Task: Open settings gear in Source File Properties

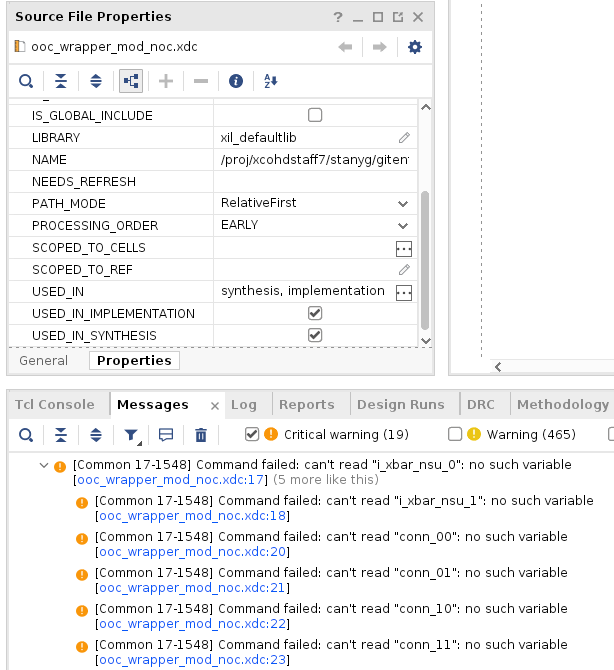Action: 415,47
